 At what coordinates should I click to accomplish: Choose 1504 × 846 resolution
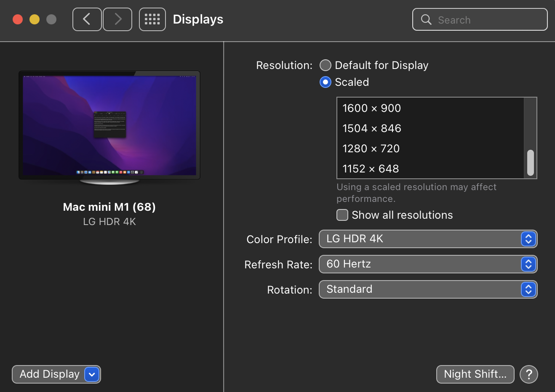(430, 128)
